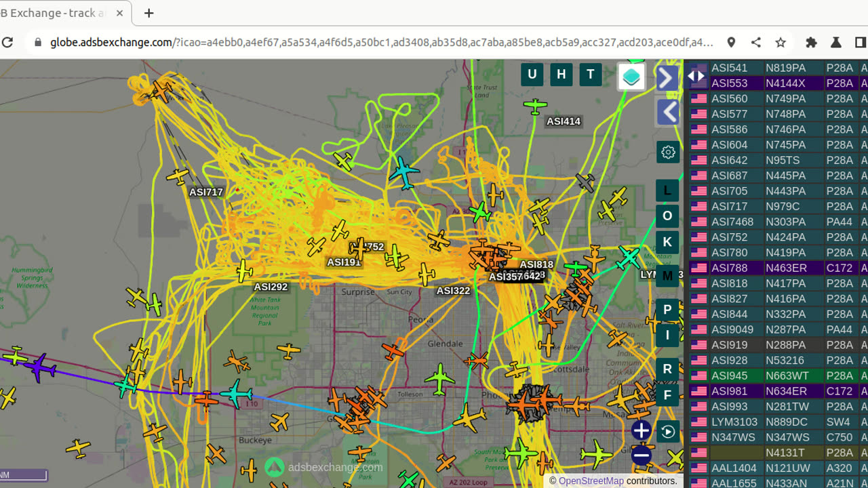Toggle the H map button
Viewport: 868px width, 488px height.
561,75
